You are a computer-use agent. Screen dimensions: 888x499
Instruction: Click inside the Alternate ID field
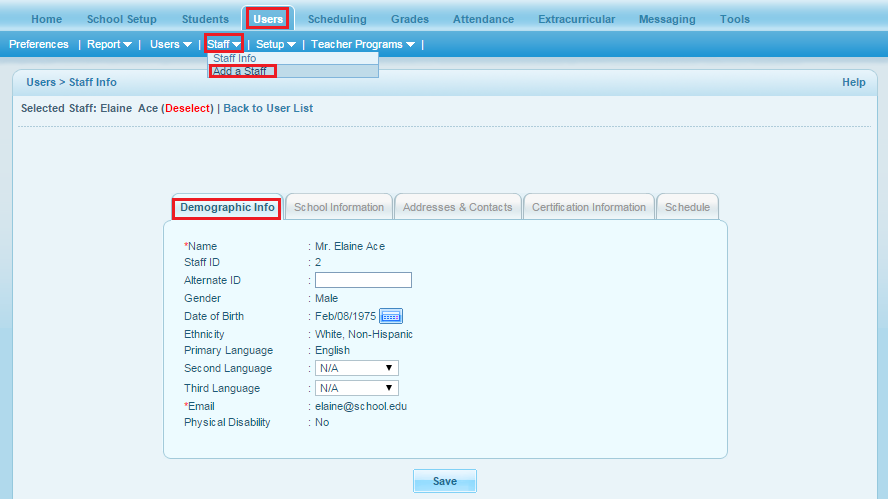click(363, 280)
